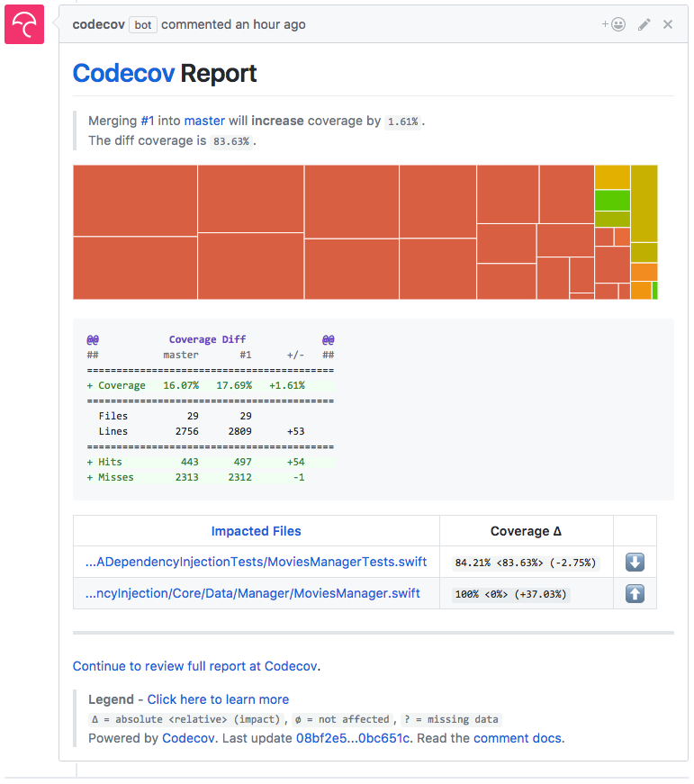Open the master branch link
694x784 pixels.
coord(204,121)
